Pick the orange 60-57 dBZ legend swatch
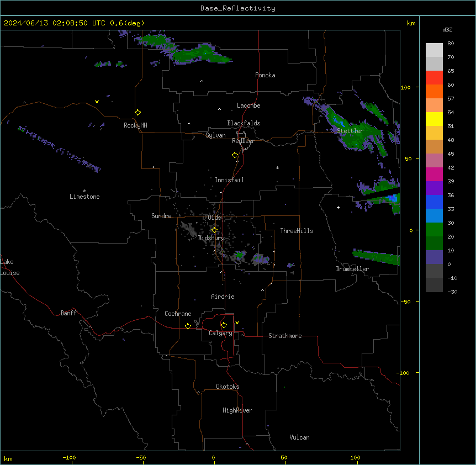Viewport: 476px width, 465px height. point(434,91)
